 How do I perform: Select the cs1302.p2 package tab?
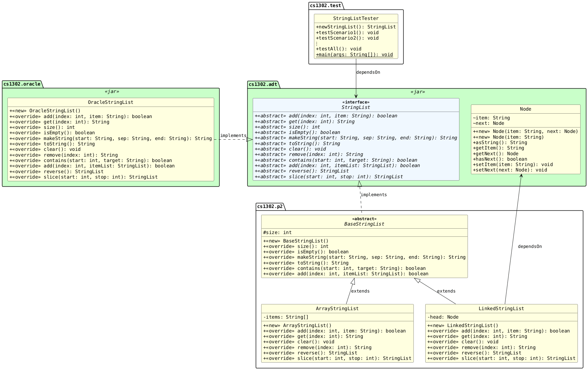(x=270, y=206)
